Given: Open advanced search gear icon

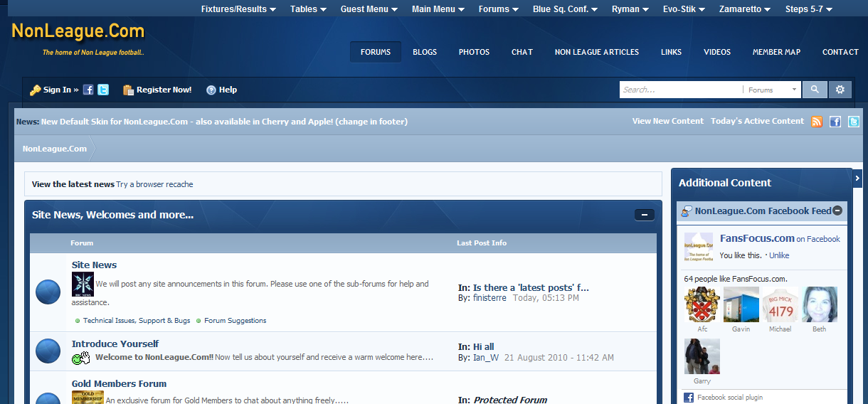Looking at the screenshot, I should tap(840, 90).
